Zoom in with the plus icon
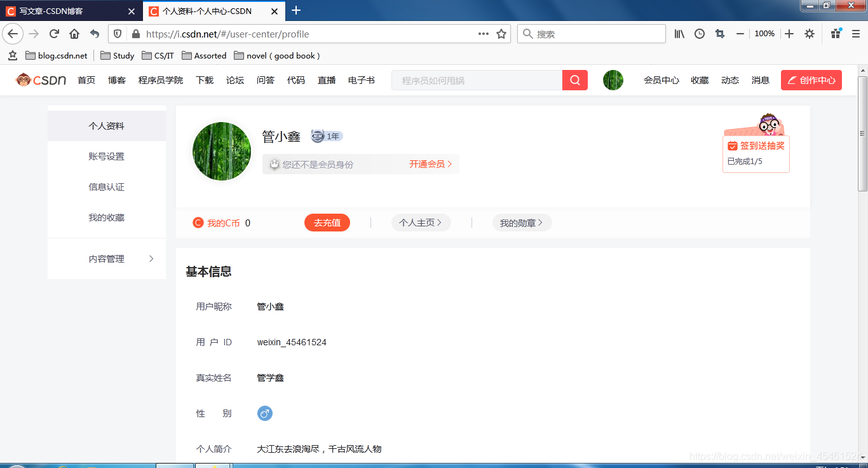868x468 pixels. (x=789, y=34)
